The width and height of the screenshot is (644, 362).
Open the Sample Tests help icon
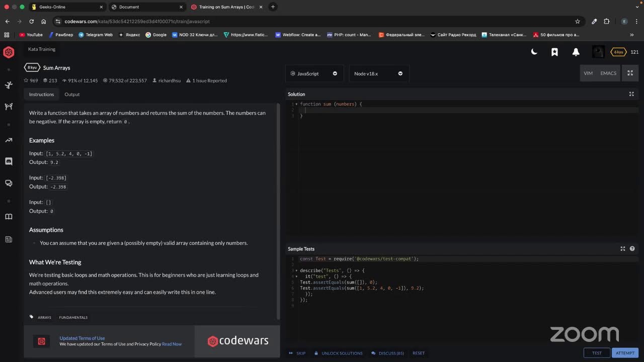coord(632,248)
